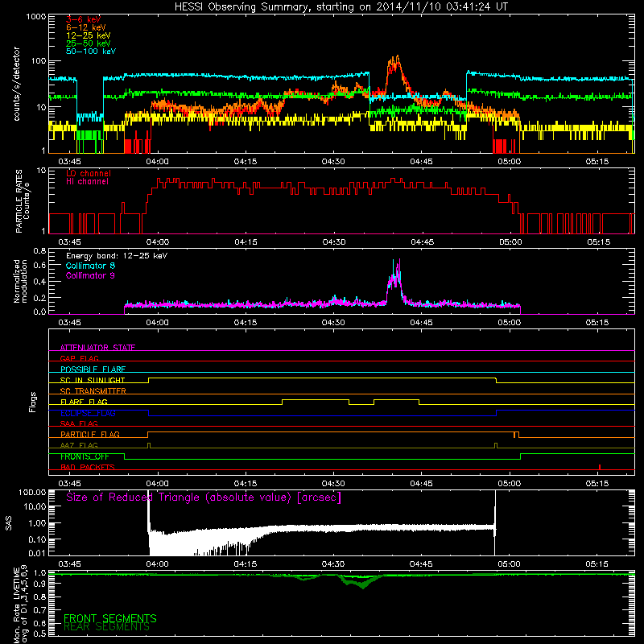Click the PARTICLE RATES axis label

point(23,201)
